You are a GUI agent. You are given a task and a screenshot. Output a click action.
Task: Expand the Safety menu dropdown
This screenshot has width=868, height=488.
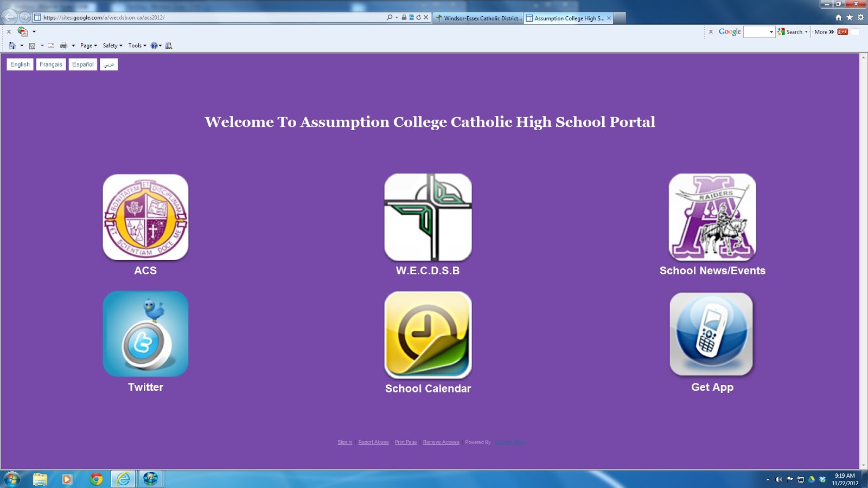tap(112, 46)
